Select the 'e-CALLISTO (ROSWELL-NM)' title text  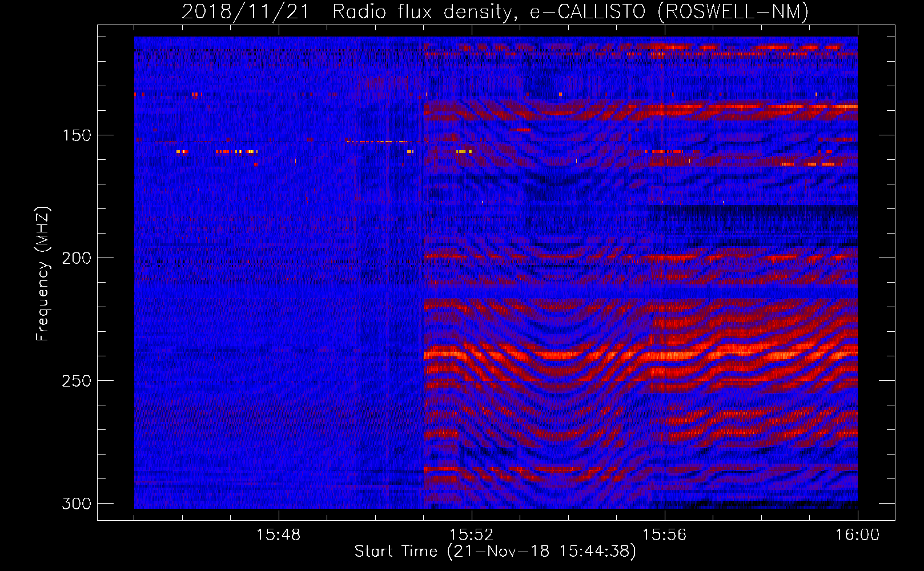tap(669, 11)
